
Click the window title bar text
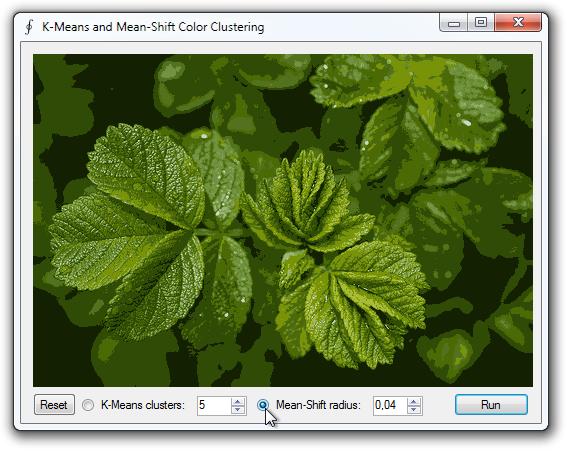coord(153,27)
